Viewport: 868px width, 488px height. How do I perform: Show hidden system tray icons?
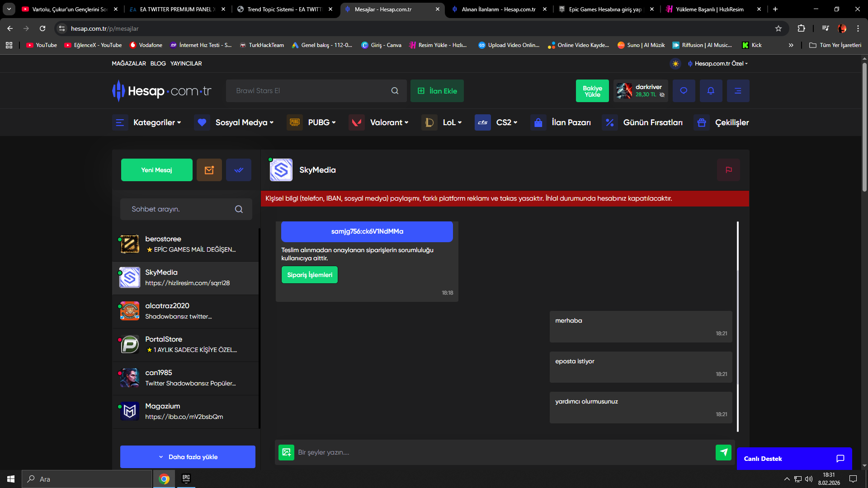787,479
